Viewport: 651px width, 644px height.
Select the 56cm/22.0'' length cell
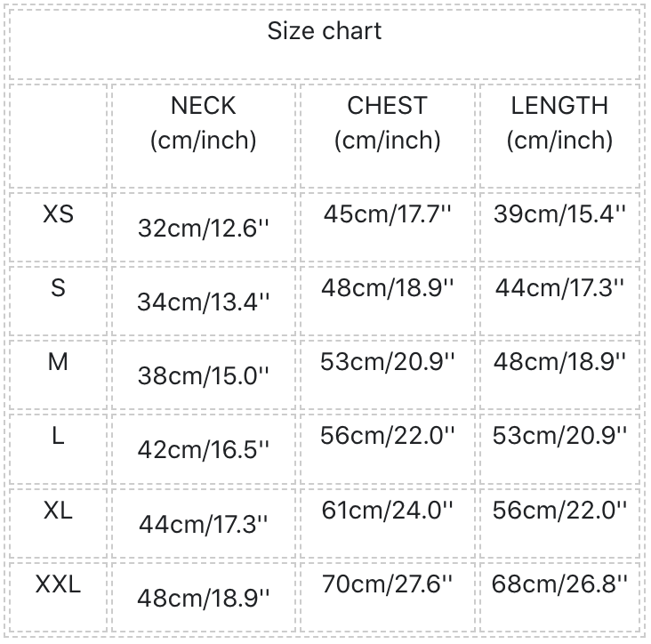559,510
